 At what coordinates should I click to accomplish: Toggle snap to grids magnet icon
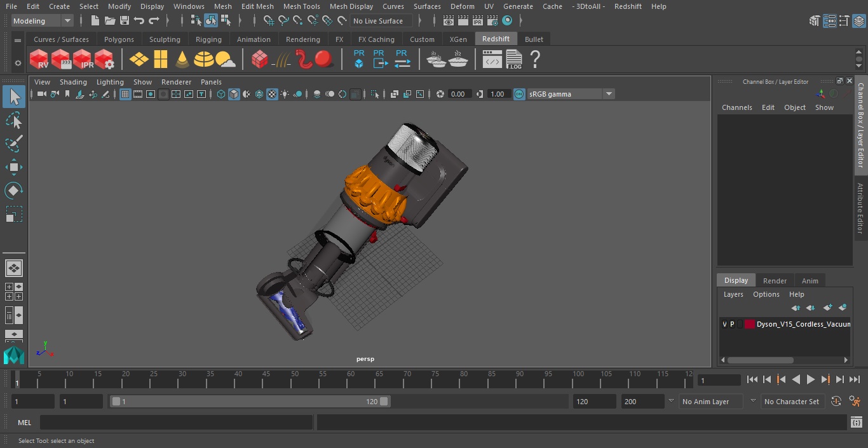coord(269,21)
